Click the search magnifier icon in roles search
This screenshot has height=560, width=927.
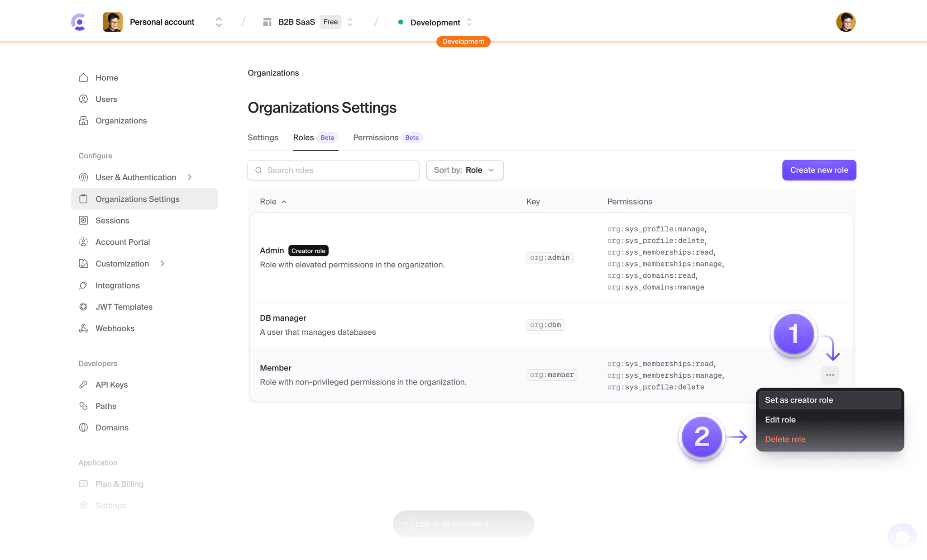259,171
